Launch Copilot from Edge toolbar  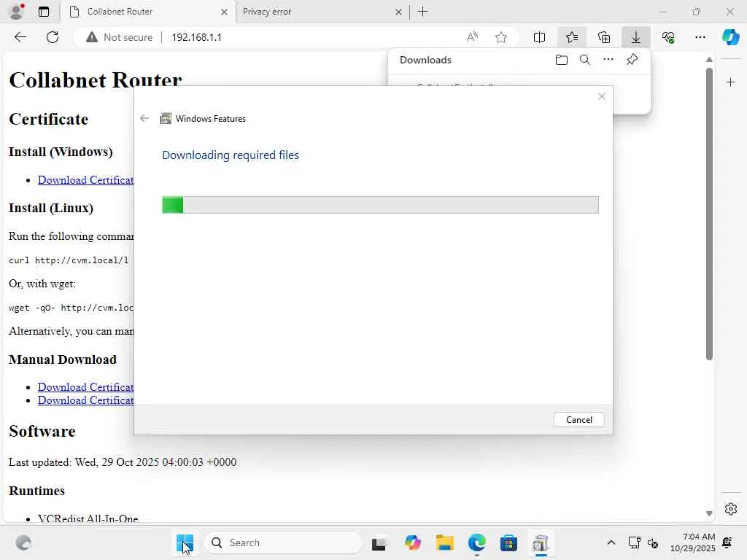click(x=731, y=37)
